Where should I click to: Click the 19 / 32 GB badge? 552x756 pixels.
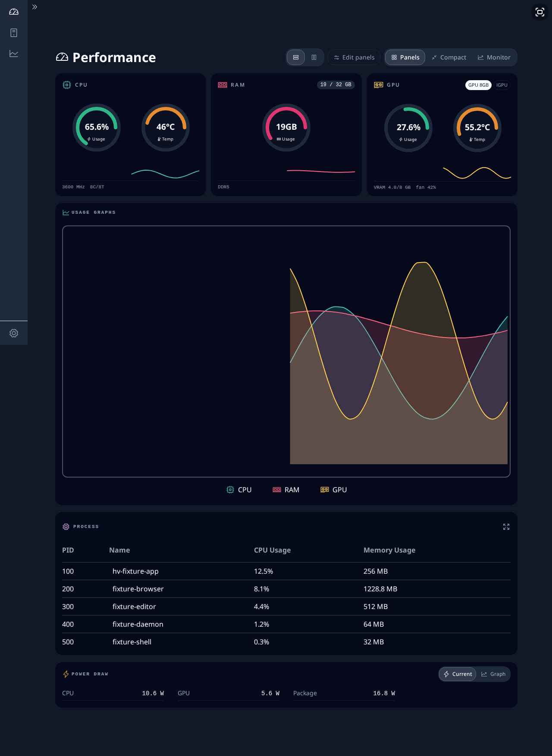click(336, 84)
